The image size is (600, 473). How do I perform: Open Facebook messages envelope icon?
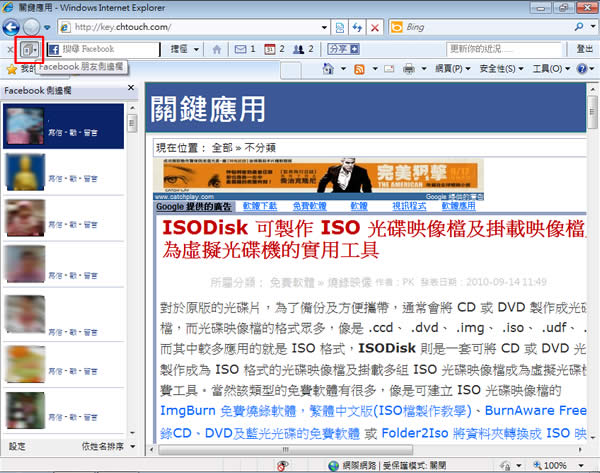241,49
